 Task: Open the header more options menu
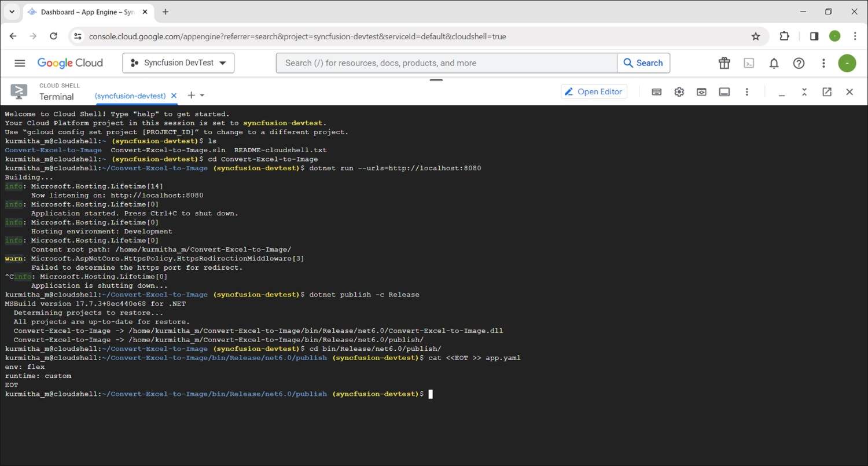823,63
